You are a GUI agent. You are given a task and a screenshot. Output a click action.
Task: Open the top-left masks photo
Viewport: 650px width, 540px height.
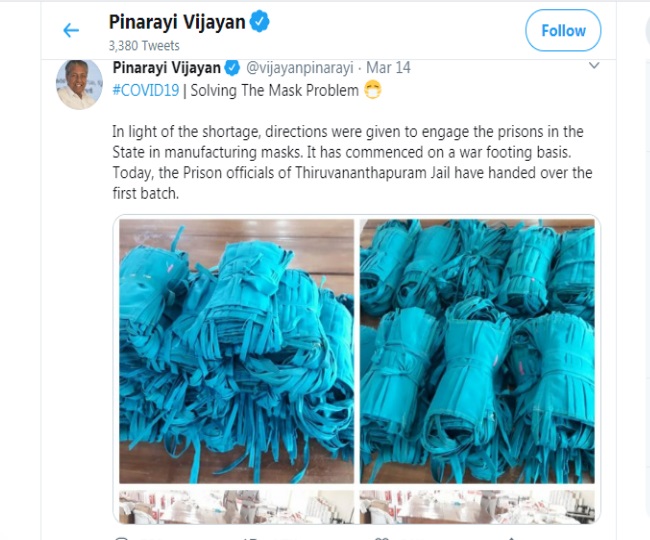(x=237, y=351)
